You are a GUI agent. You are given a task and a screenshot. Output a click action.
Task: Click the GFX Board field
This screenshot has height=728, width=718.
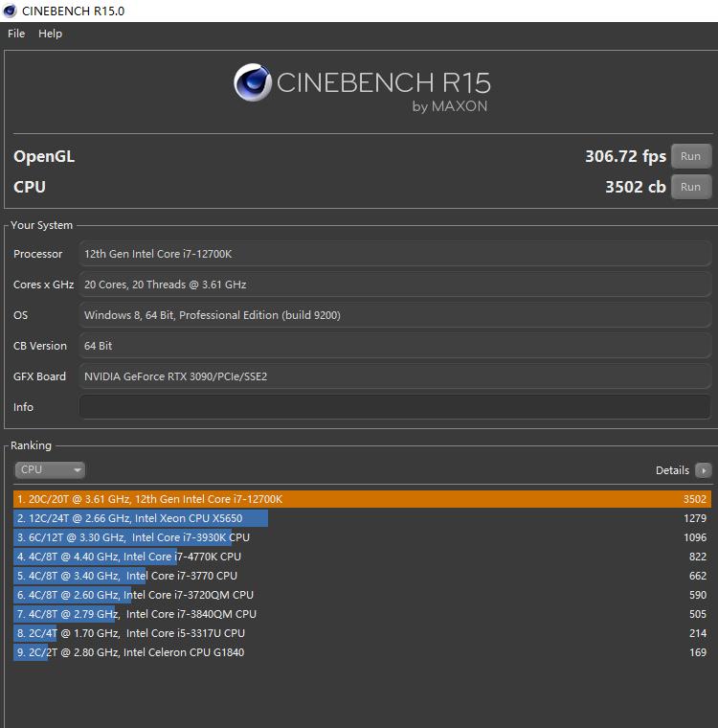click(x=394, y=376)
